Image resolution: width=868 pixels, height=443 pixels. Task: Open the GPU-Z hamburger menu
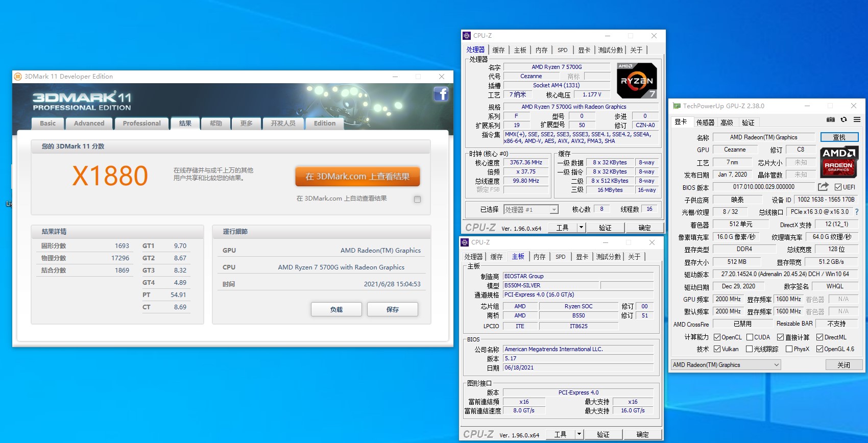click(x=857, y=119)
